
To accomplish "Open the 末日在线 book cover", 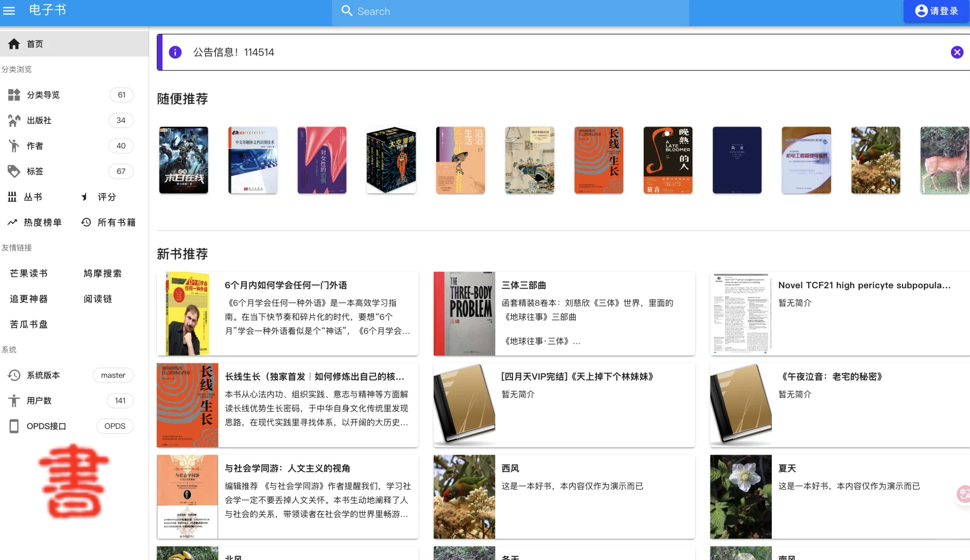I will (x=184, y=160).
